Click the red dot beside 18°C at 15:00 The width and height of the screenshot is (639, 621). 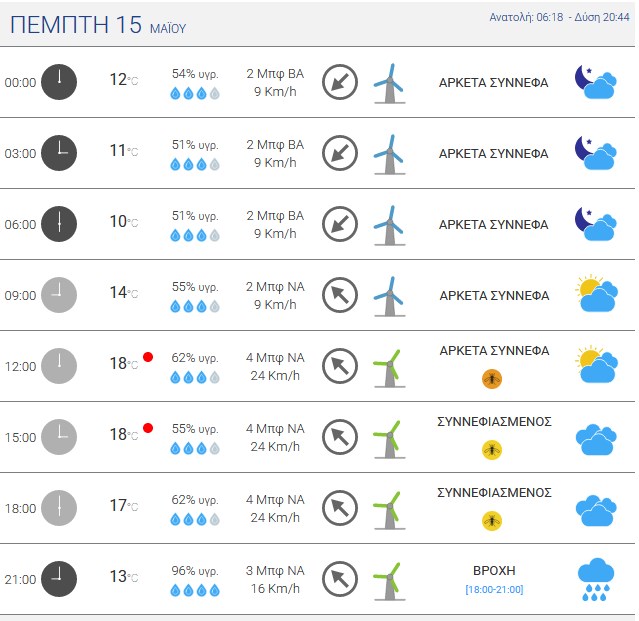coord(148,428)
